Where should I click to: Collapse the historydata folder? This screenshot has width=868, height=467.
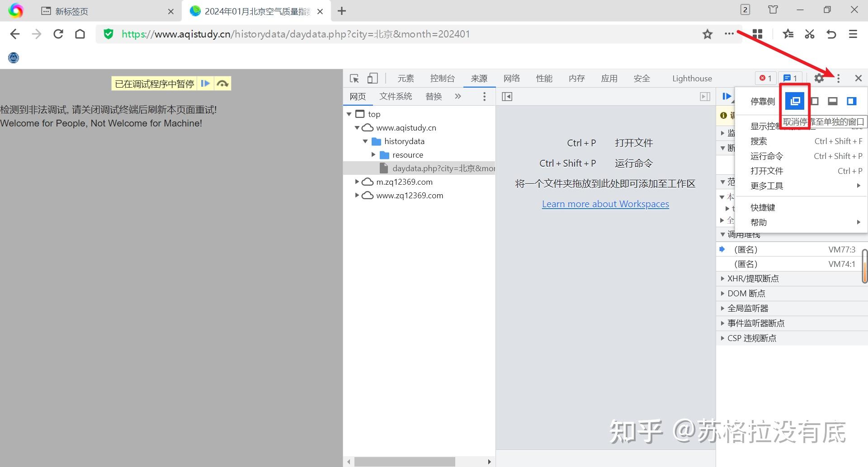pyautogui.click(x=366, y=141)
